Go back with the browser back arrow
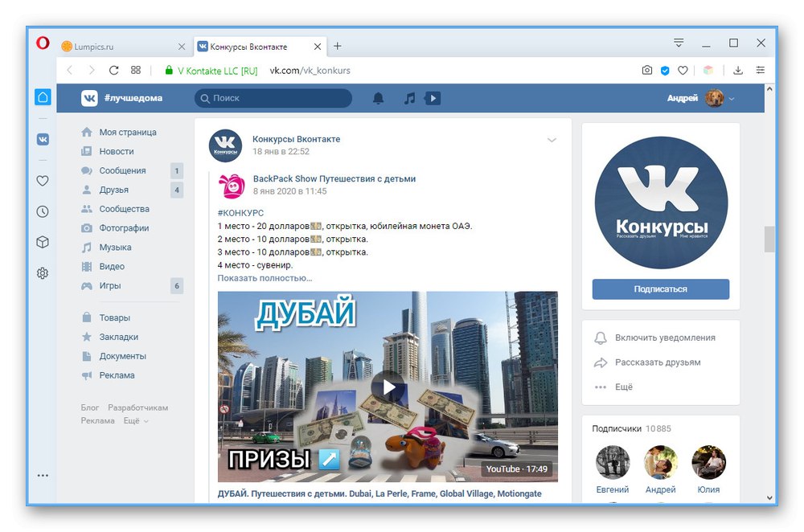 [70, 70]
